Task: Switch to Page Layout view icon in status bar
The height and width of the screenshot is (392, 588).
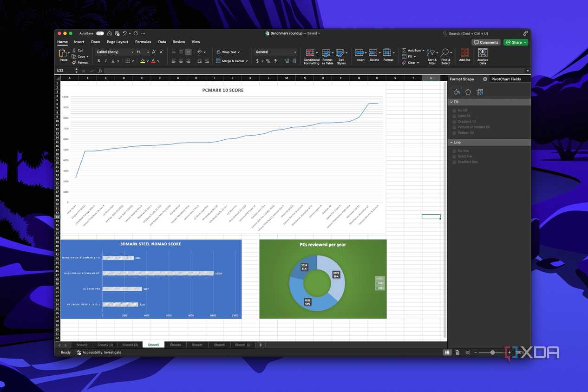Action: 457,353
